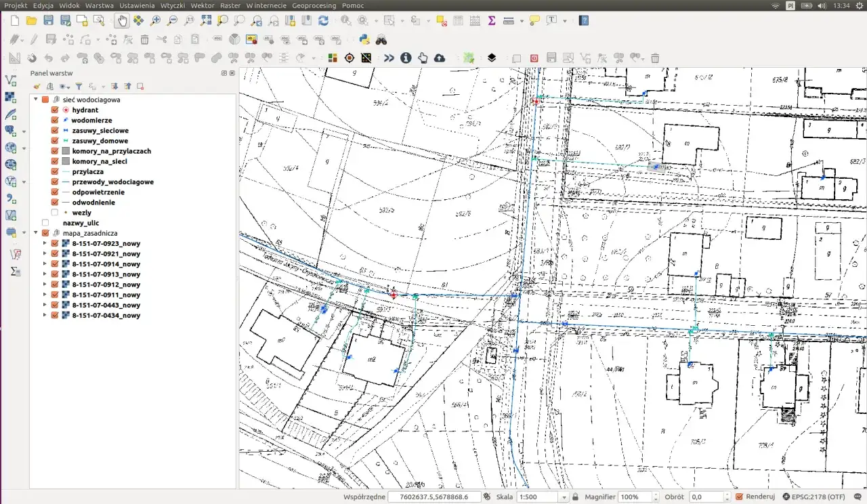Click the Zoom Out magnifier tool

coord(172,20)
